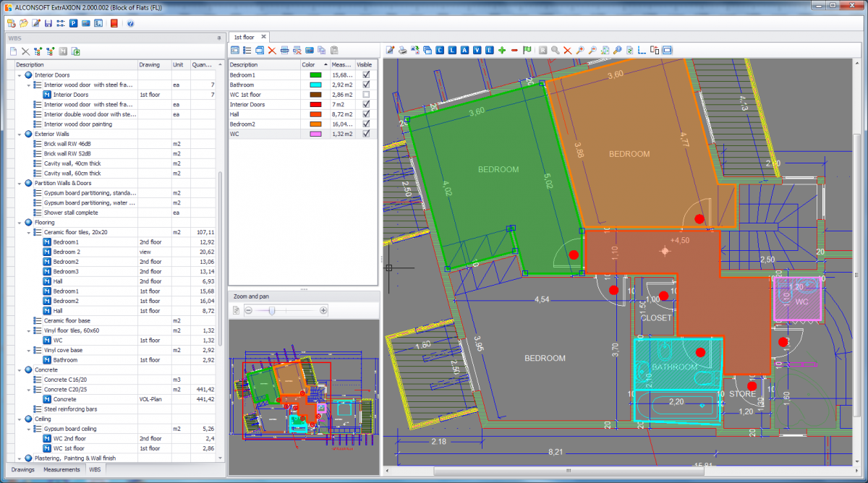868x483 pixels.
Task: Click the pink color swatch for WC
Action: pos(315,134)
